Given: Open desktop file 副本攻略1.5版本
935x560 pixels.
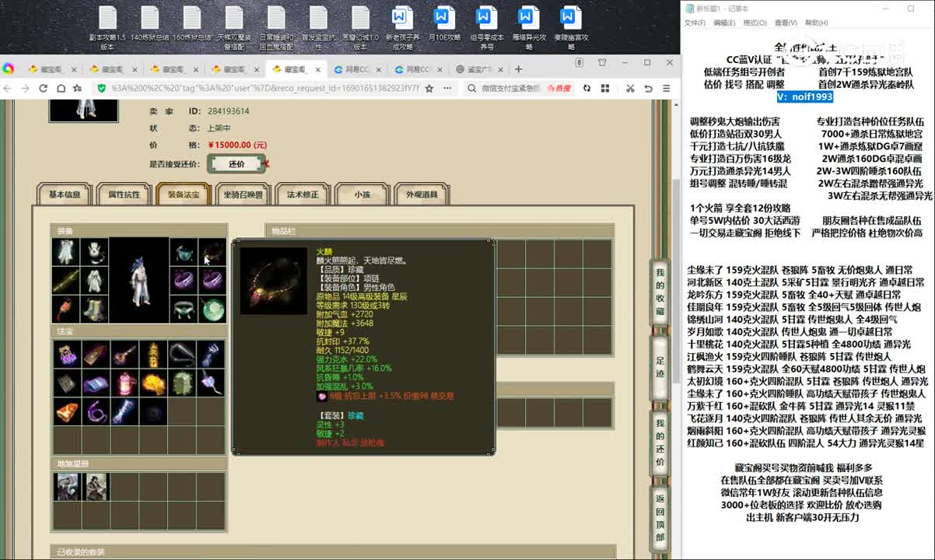Looking at the screenshot, I should (x=107, y=29).
